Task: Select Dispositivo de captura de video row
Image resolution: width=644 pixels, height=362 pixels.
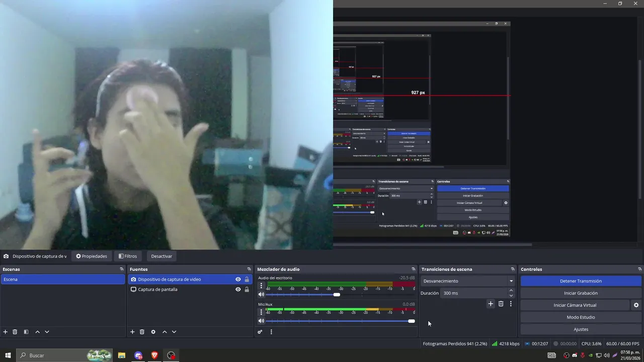Action: coord(190,280)
